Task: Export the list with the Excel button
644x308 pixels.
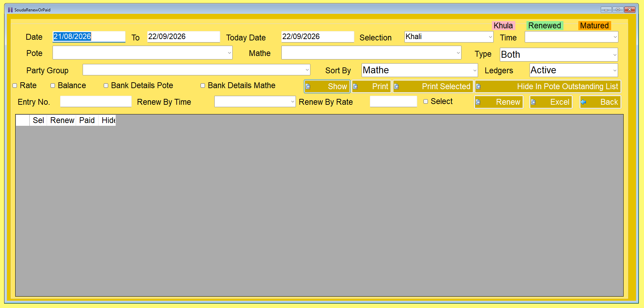Action: point(551,102)
